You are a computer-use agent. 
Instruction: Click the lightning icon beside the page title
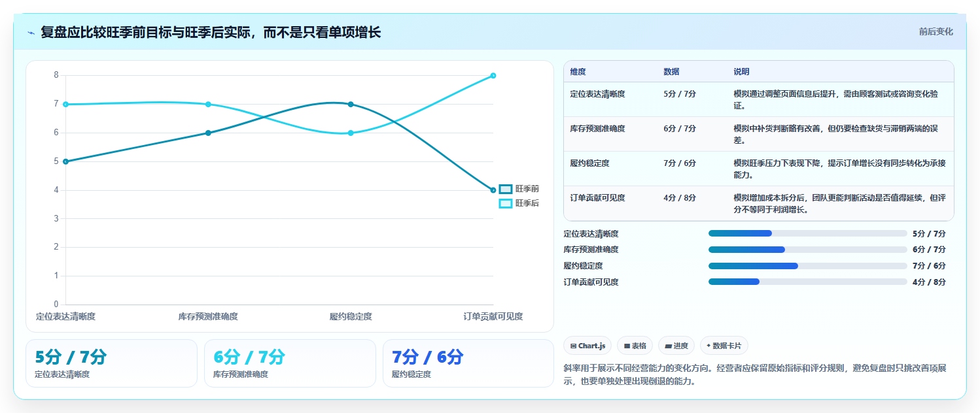31,33
